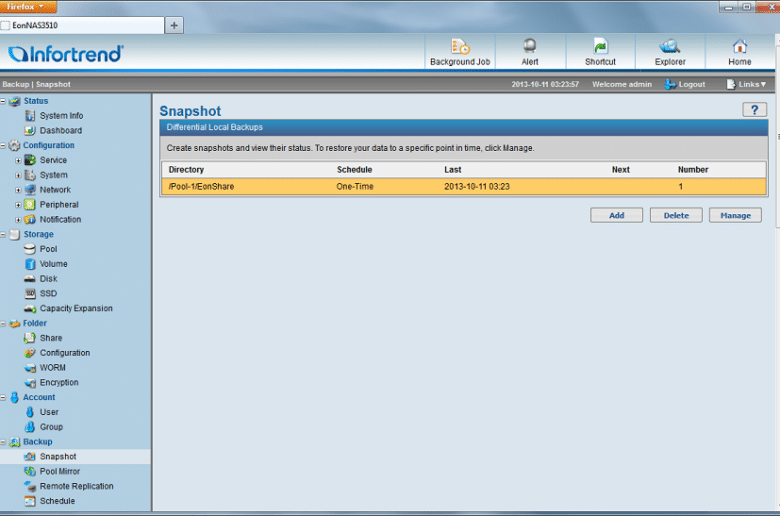
Task: Go to the Home icon
Action: point(740,46)
